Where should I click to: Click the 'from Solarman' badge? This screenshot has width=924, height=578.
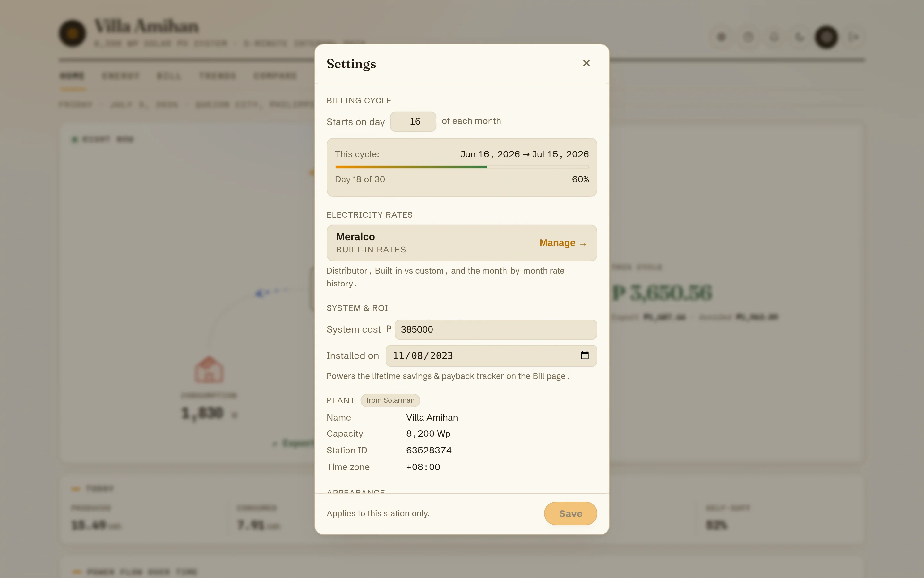390,400
